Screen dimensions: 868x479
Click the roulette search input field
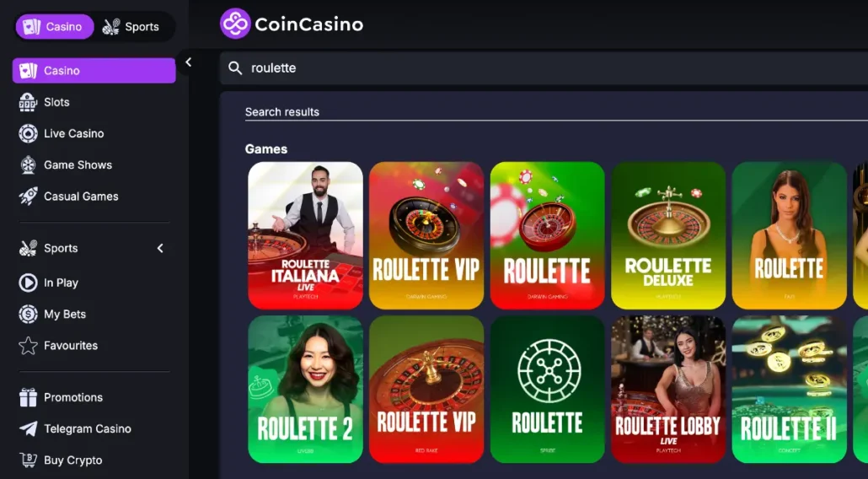(x=545, y=68)
